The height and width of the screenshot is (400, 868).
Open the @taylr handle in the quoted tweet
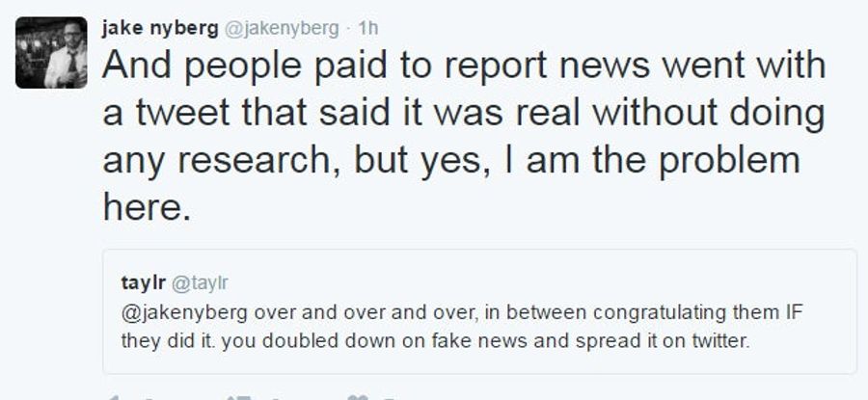coord(200,283)
